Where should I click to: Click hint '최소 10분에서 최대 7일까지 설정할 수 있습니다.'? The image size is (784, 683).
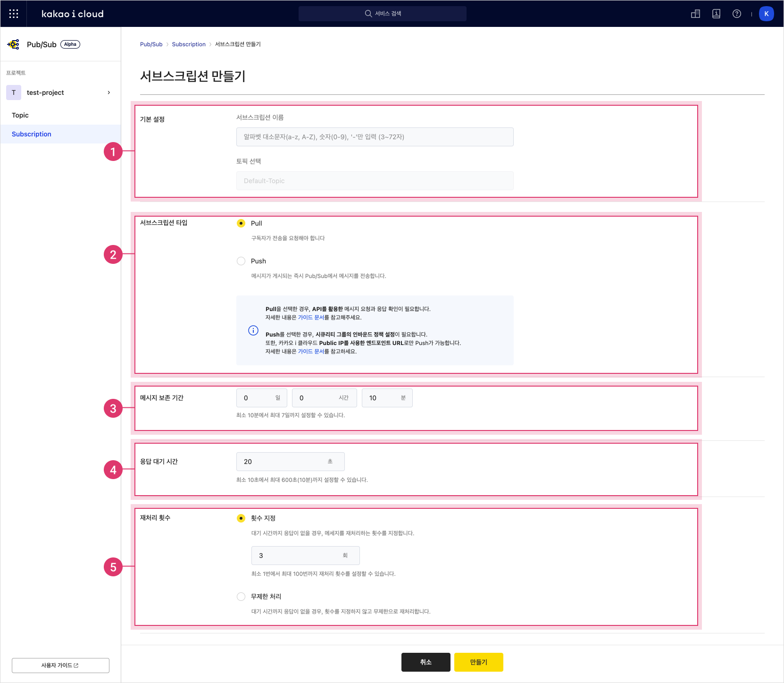click(291, 415)
